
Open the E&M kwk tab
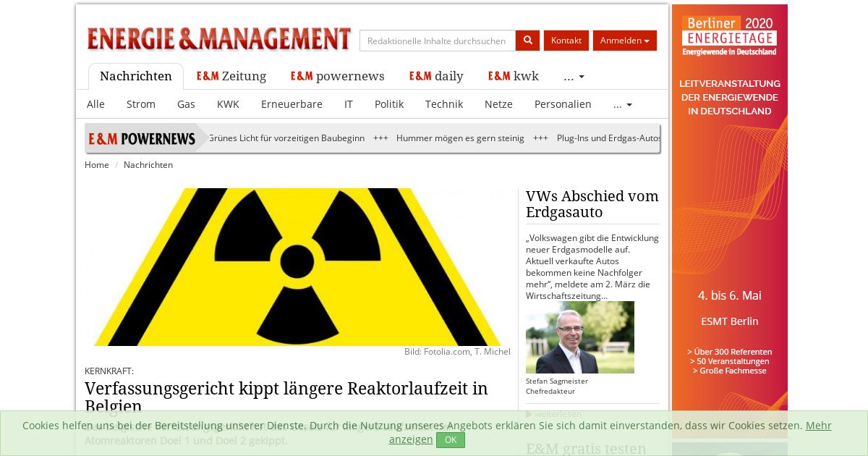(x=514, y=77)
